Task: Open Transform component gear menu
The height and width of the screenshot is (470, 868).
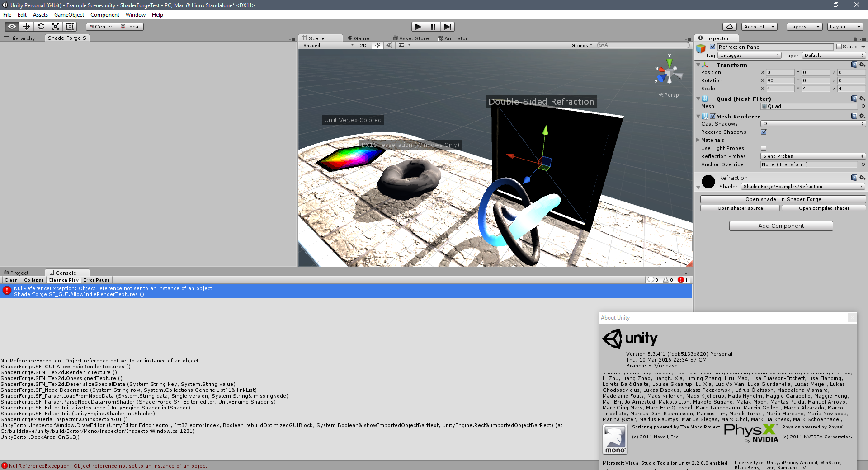Action: [x=862, y=65]
